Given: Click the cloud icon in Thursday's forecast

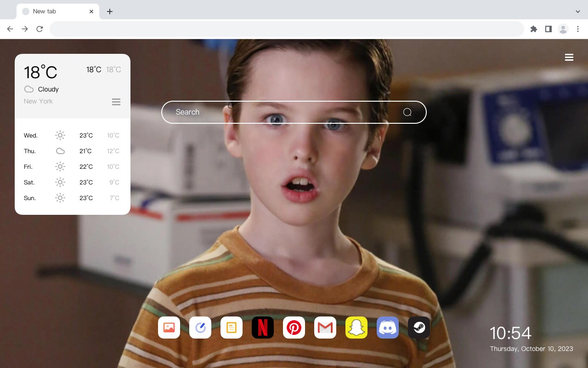Looking at the screenshot, I should 60,151.
